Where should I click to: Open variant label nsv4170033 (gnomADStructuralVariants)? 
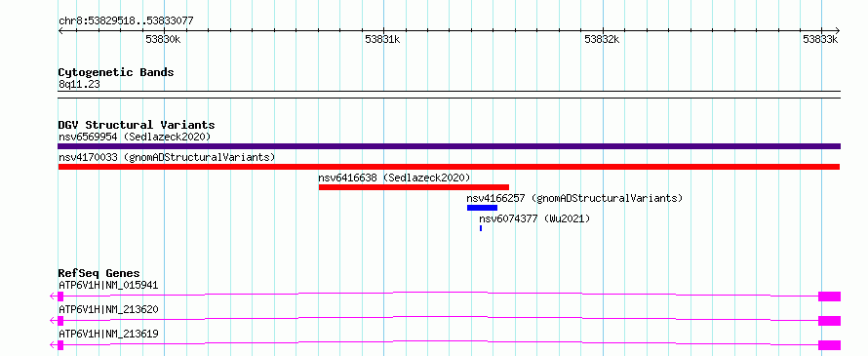pyautogui.click(x=167, y=157)
